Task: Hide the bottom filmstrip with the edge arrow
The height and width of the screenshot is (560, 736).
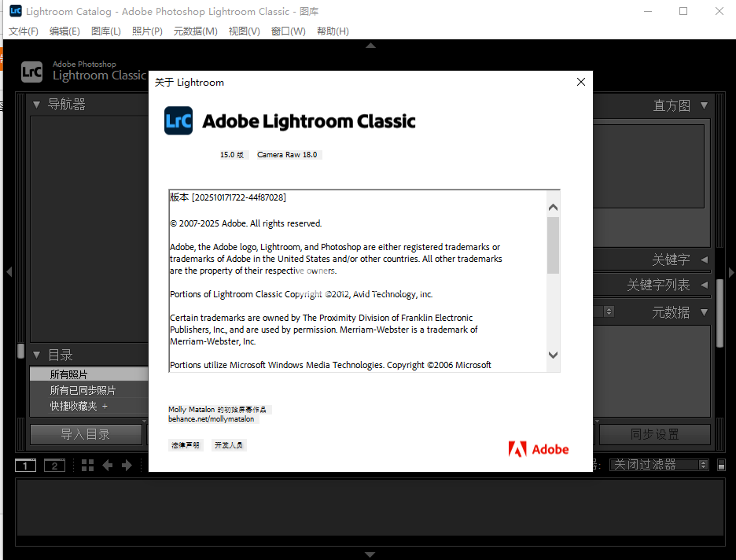Action: tap(370, 554)
